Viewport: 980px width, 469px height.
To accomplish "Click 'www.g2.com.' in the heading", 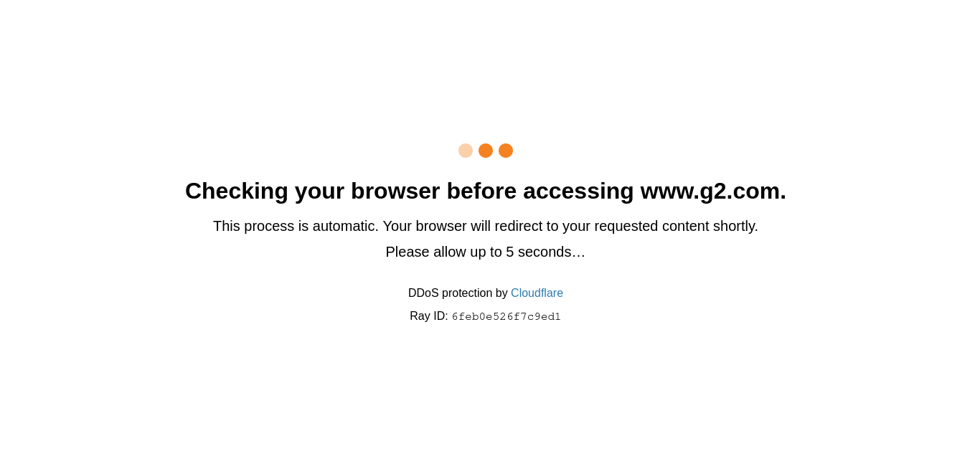I will pyautogui.click(x=713, y=191).
